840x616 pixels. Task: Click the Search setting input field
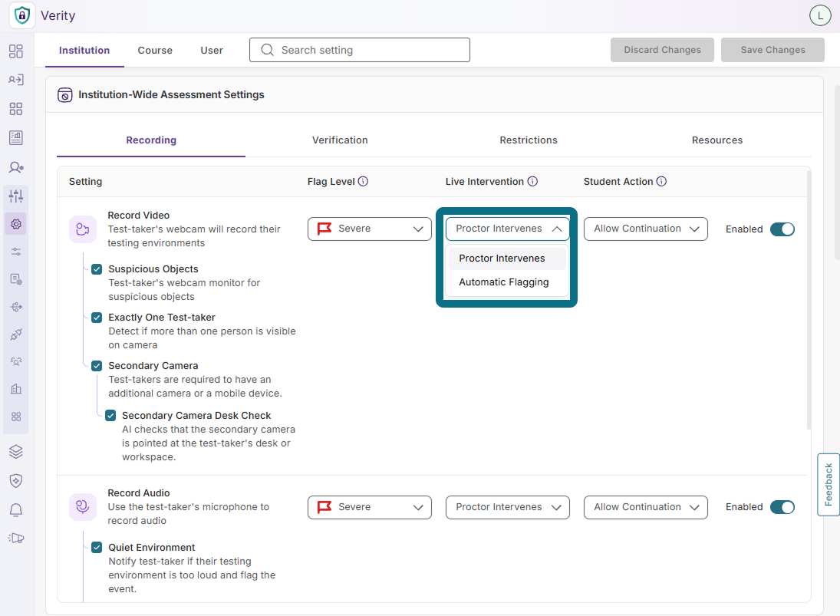coord(360,50)
